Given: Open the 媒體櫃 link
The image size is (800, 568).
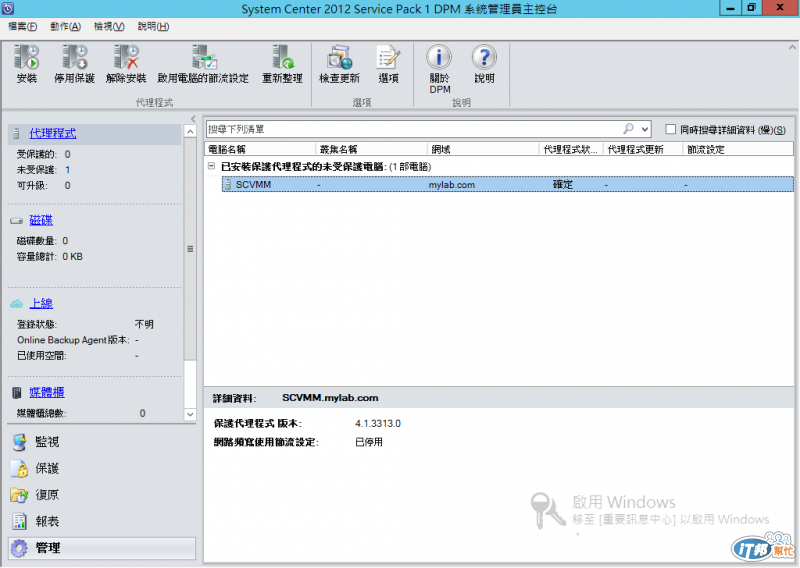Looking at the screenshot, I should (x=46, y=392).
